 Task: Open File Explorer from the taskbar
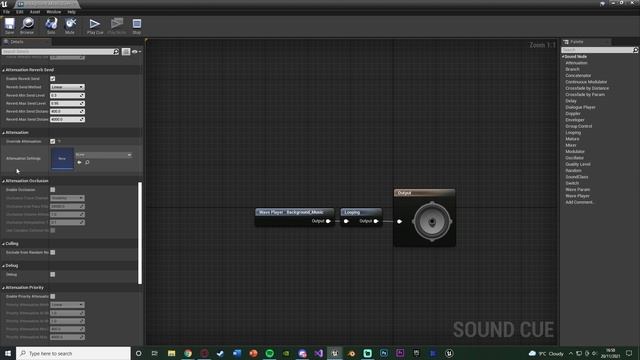tap(171, 353)
